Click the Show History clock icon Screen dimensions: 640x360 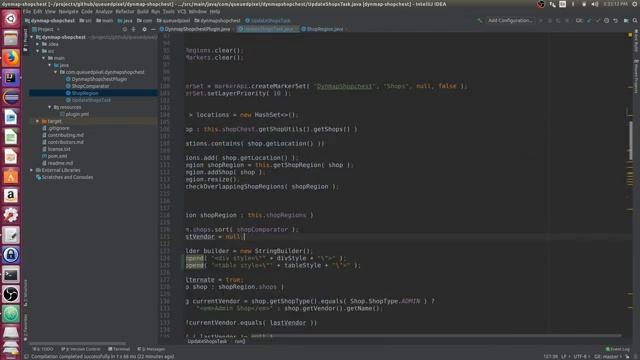click(607, 20)
